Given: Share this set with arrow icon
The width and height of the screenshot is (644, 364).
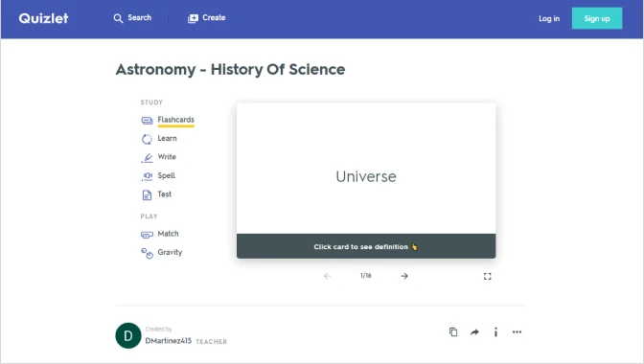Looking at the screenshot, I should (474, 332).
